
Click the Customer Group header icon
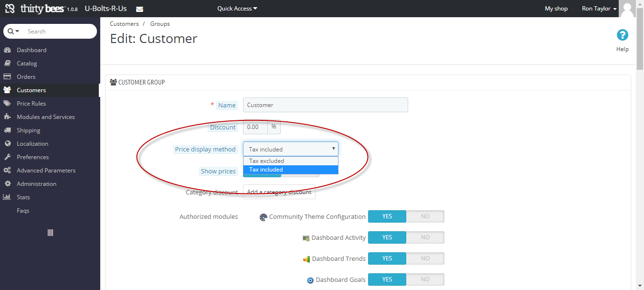pos(113,82)
